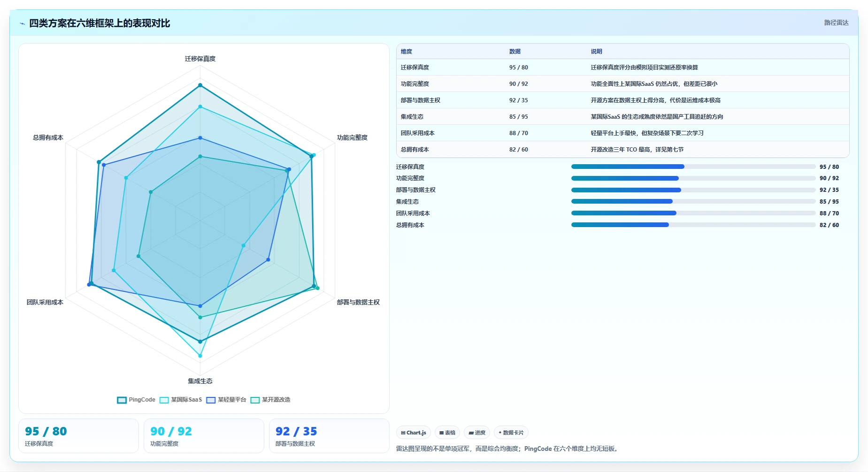The width and height of the screenshot is (868, 472).
Task: Click the 部署与数据主权 progress bar
Action: point(693,190)
